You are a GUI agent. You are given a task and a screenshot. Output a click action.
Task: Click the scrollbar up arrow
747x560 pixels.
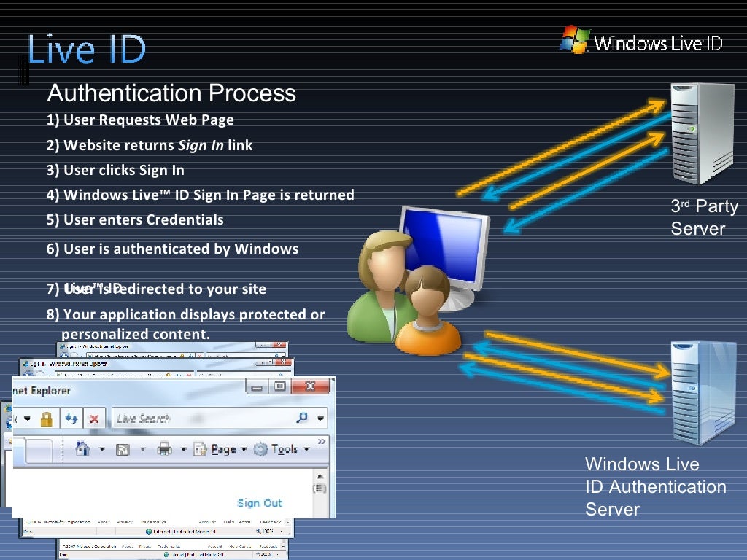[320, 476]
